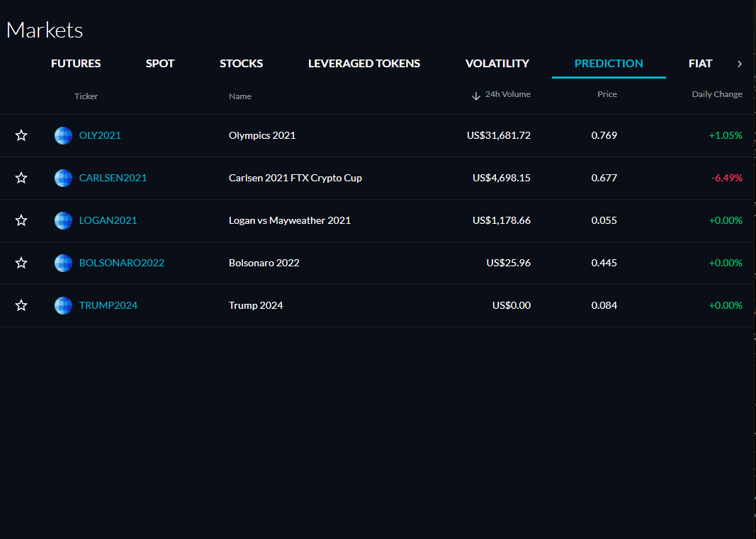Open the TRUMP2024 ticker link
Viewport: 756px width, 539px height.
pyautogui.click(x=108, y=305)
